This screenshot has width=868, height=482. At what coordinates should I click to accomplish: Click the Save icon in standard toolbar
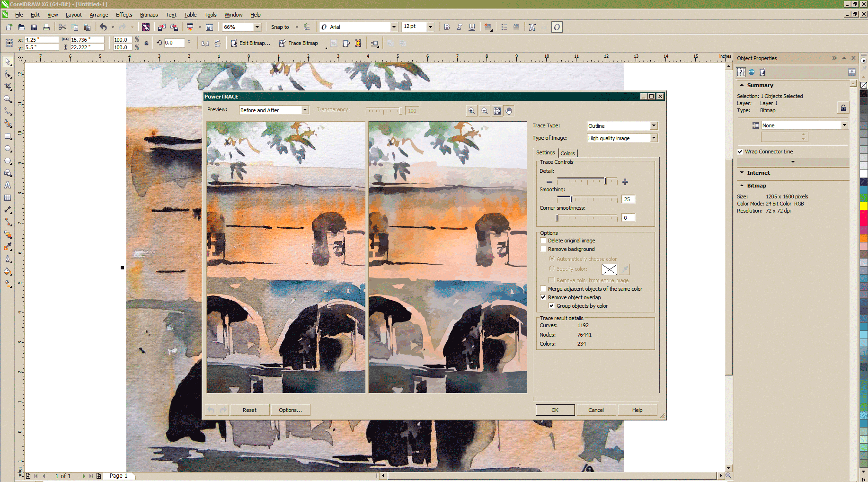click(34, 27)
